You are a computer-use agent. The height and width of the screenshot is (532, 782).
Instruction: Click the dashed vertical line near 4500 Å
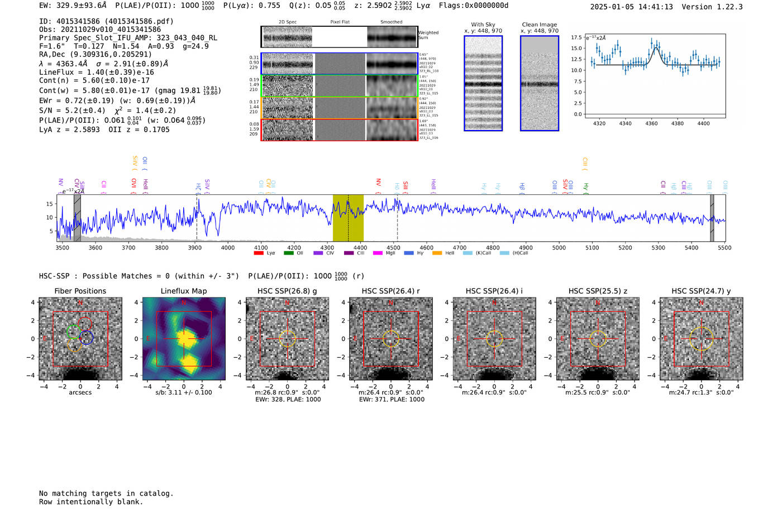coord(397,218)
